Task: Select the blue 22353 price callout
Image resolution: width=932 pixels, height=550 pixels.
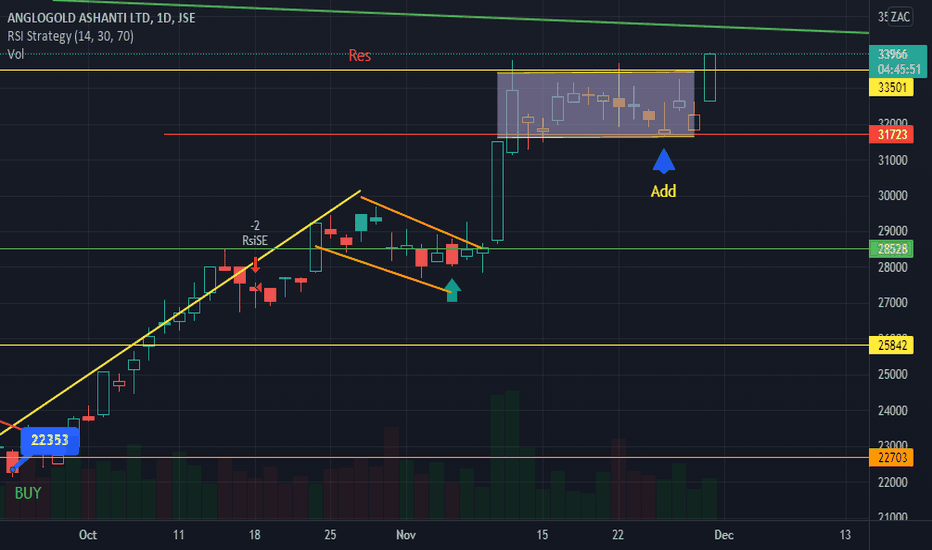Action: (x=50, y=440)
